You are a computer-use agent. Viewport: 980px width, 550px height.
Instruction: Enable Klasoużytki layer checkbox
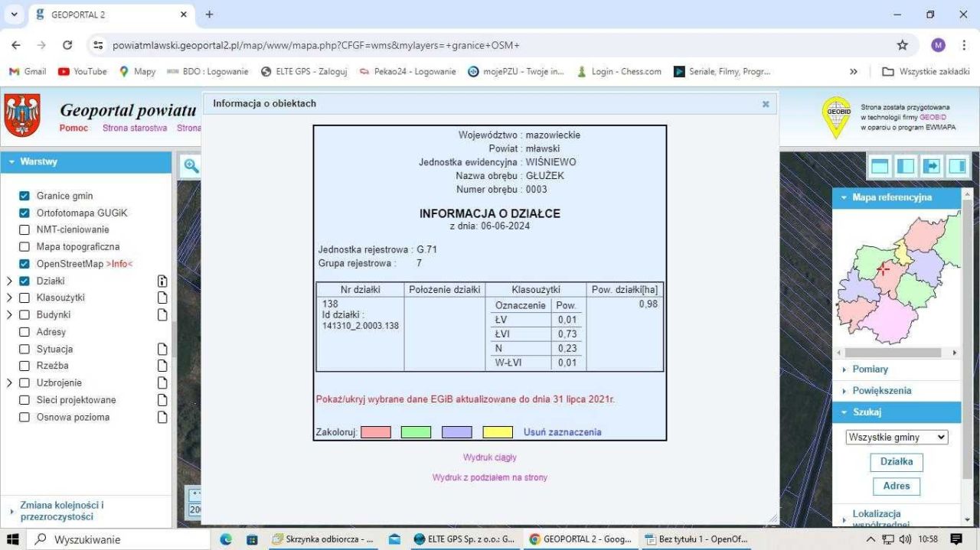click(24, 298)
